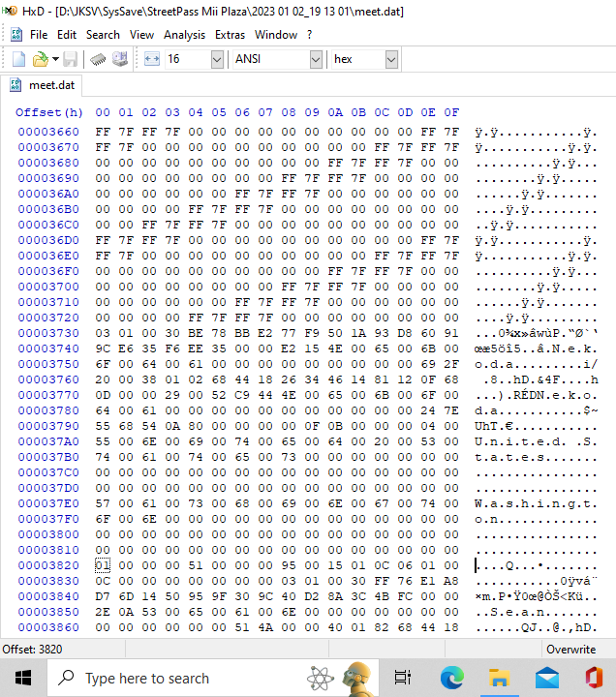
Task: Open the ? help menu
Action: click(x=310, y=35)
